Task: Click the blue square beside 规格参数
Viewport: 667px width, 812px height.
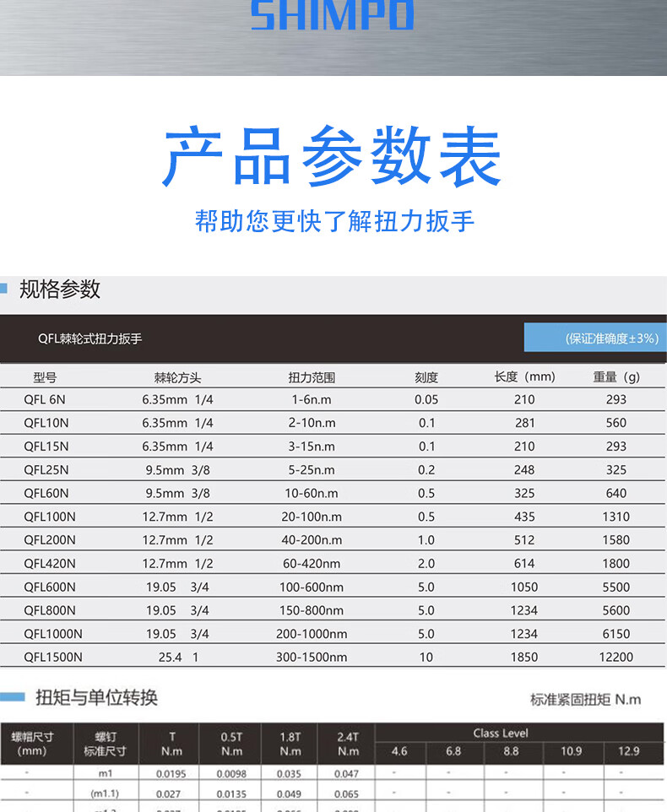Action: [x=4, y=290]
